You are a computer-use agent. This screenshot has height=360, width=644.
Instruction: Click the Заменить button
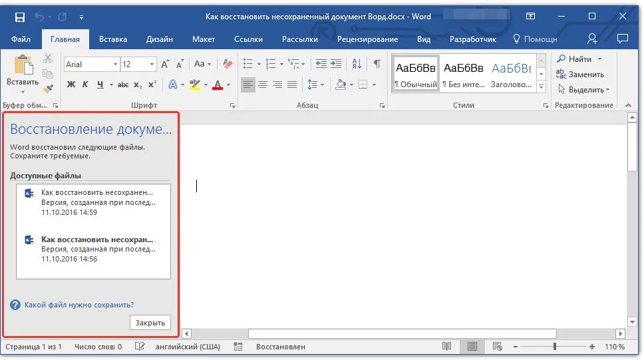(580, 75)
